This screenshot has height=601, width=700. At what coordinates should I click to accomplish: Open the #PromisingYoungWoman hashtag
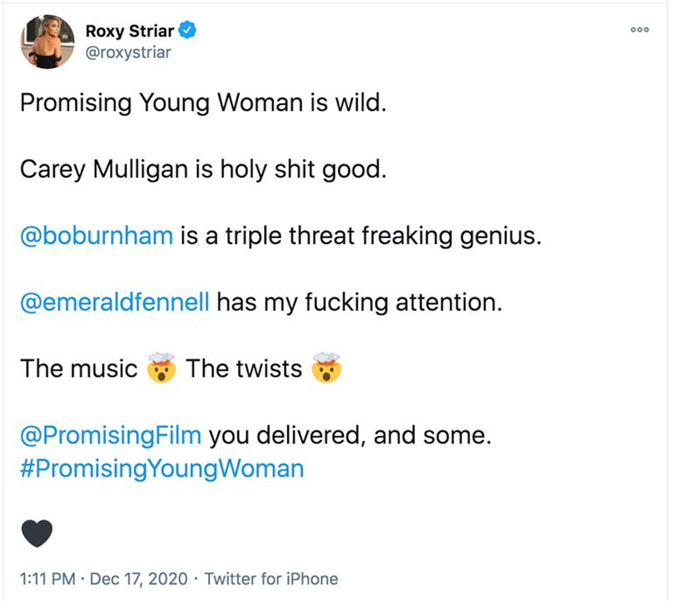(162, 469)
